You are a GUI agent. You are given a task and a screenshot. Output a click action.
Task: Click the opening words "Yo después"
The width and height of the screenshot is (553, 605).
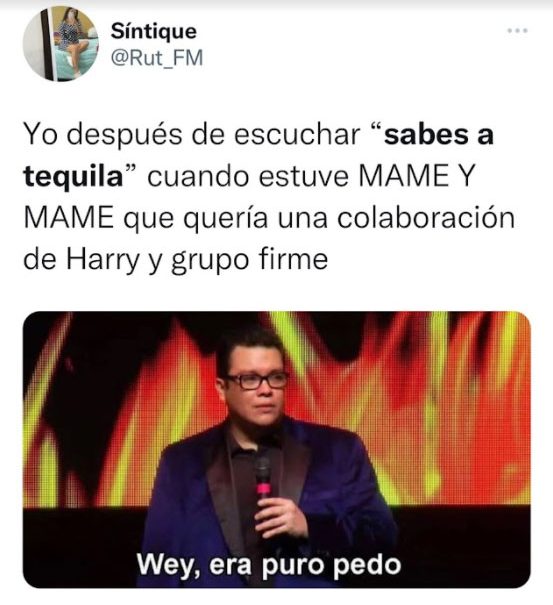pyautogui.click(x=103, y=135)
